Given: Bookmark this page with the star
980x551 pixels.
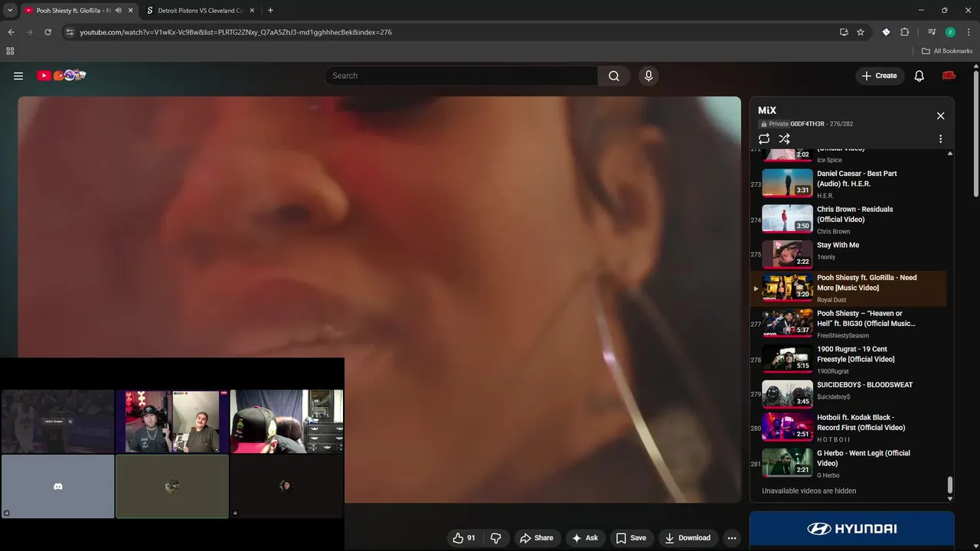Looking at the screenshot, I should coord(861,32).
